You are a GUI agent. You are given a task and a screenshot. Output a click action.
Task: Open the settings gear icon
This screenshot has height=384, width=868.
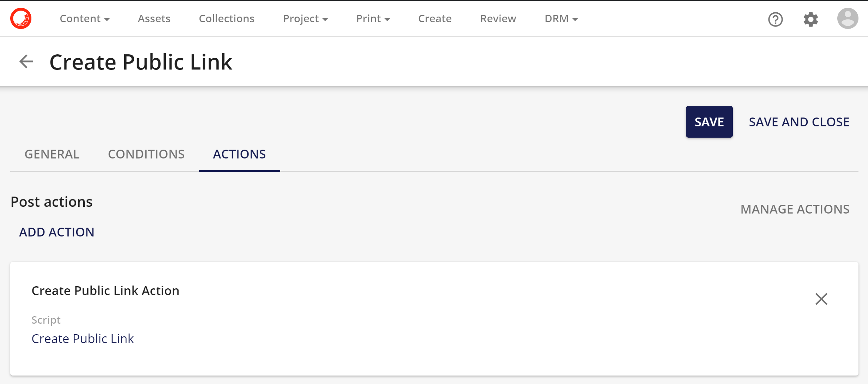[810, 19]
